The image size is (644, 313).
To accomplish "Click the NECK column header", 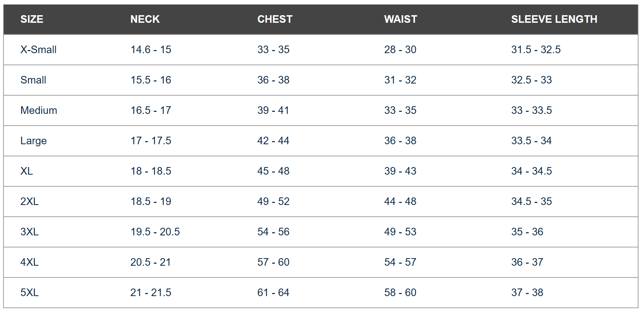I will click(x=145, y=19).
